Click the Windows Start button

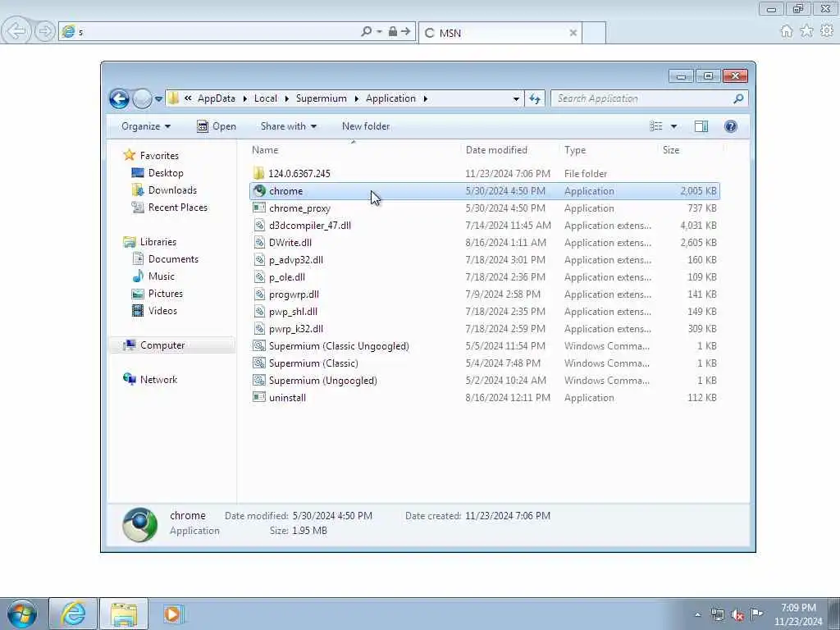click(22, 614)
